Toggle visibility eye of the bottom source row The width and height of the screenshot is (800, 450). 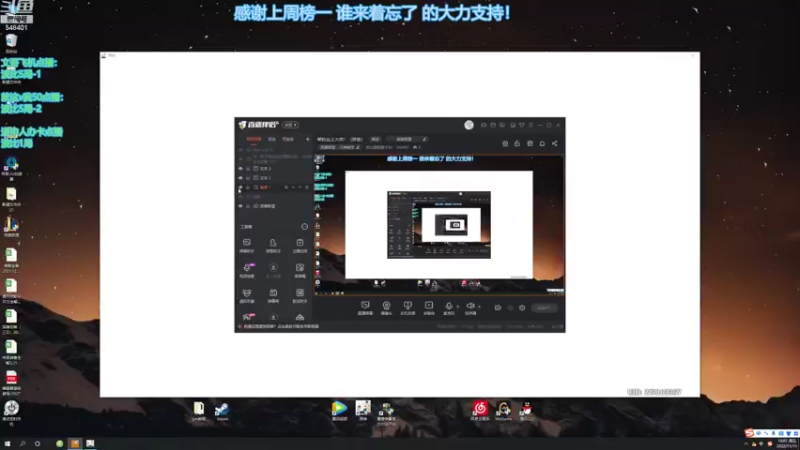[x=240, y=206]
